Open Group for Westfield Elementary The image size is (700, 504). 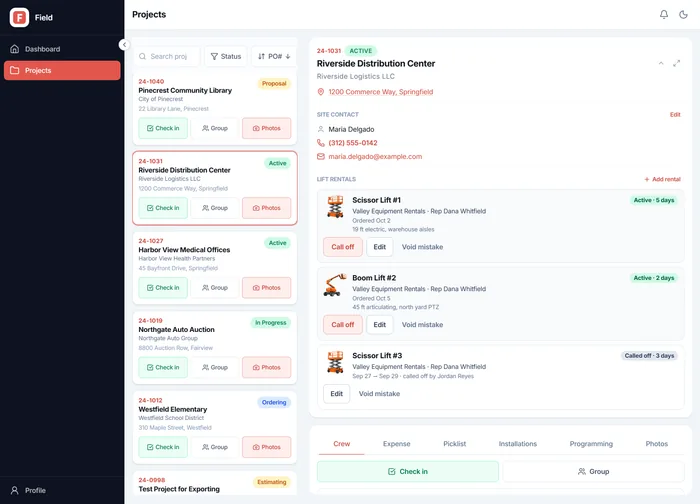[x=215, y=447]
